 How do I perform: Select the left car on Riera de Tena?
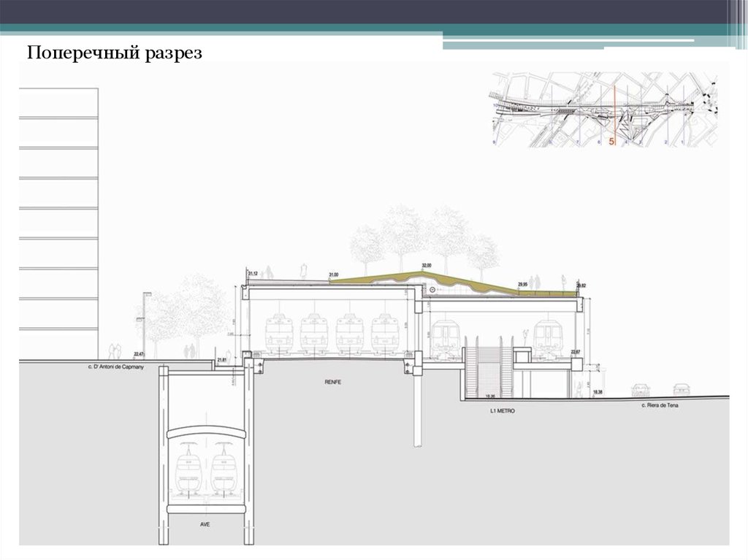(641, 389)
